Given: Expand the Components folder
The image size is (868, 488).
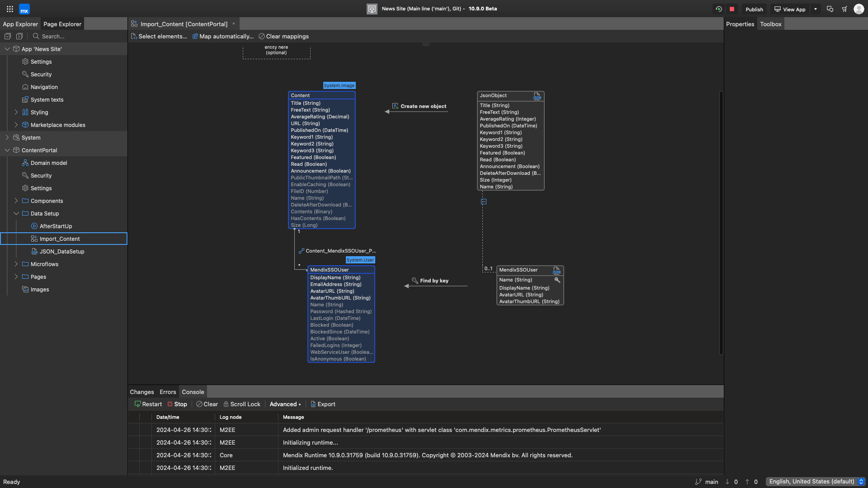Looking at the screenshot, I should click(16, 201).
